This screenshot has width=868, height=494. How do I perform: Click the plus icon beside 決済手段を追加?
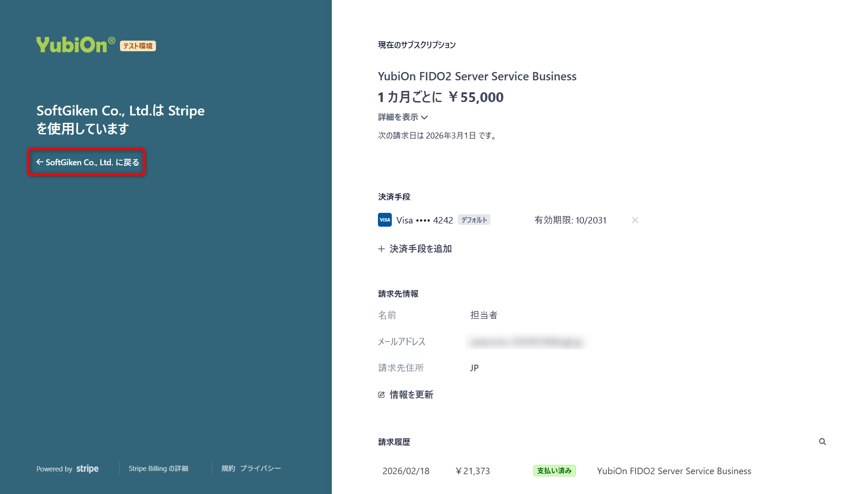pyautogui.click(x=381, y=249)
